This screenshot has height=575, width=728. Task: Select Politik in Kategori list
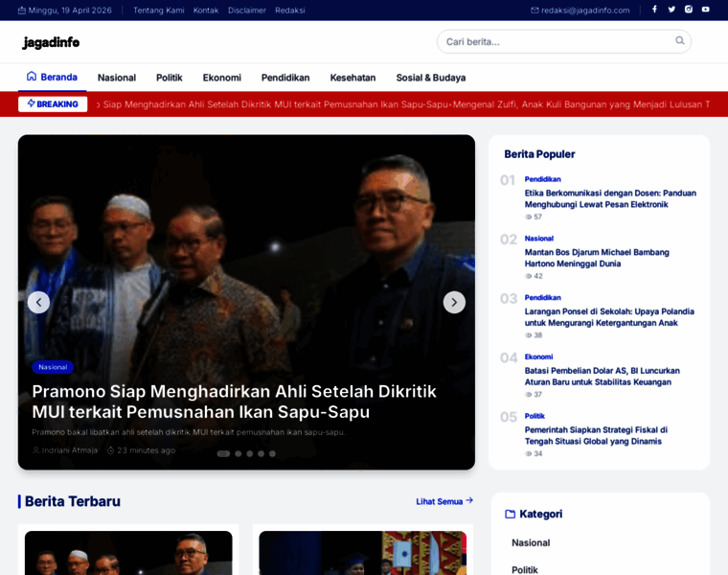click(525, 570)
